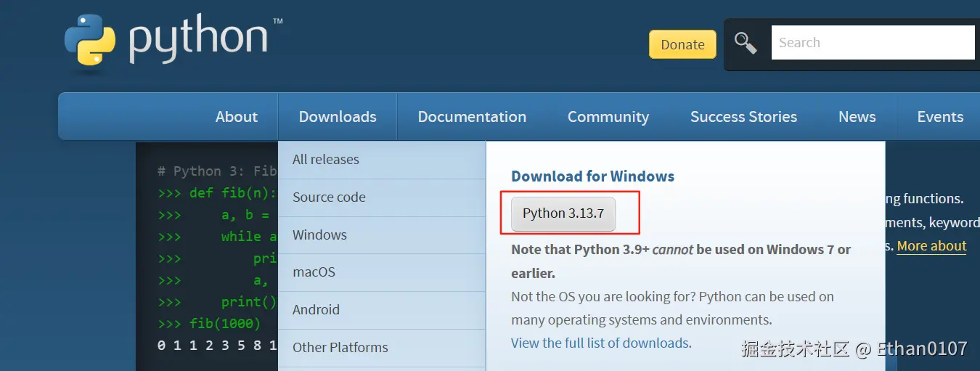Select Android in Downloads submenu

tap(382, 310)
